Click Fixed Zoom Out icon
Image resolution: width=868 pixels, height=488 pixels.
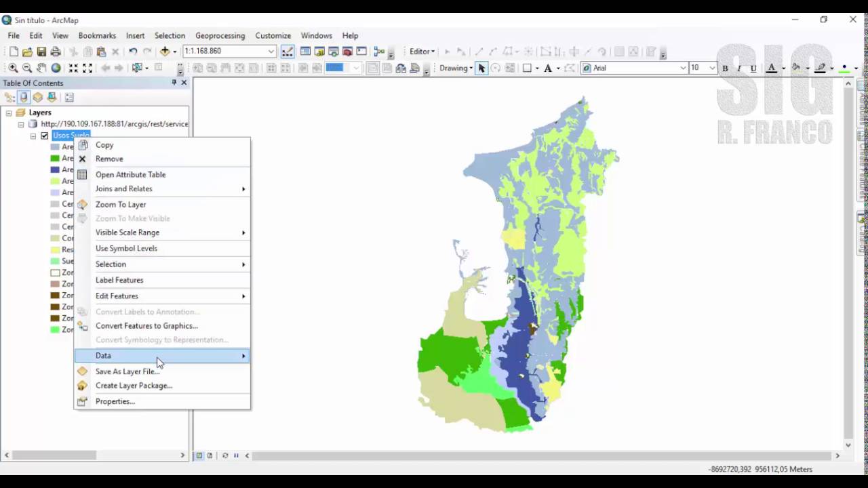(x=87, y=68)
